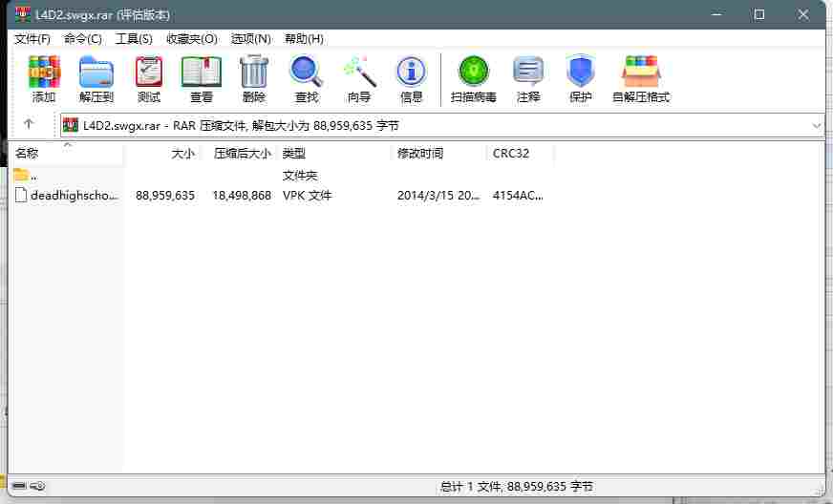The image size is (833, 504).
Task: Minimize the WinRAR window
Action: click(716, 14)
